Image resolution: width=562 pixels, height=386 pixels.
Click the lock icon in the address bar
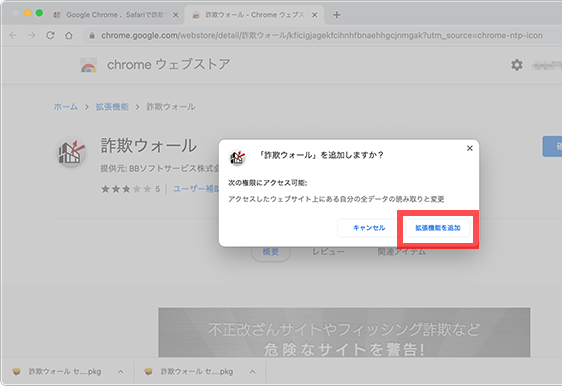tap(92, 35)
